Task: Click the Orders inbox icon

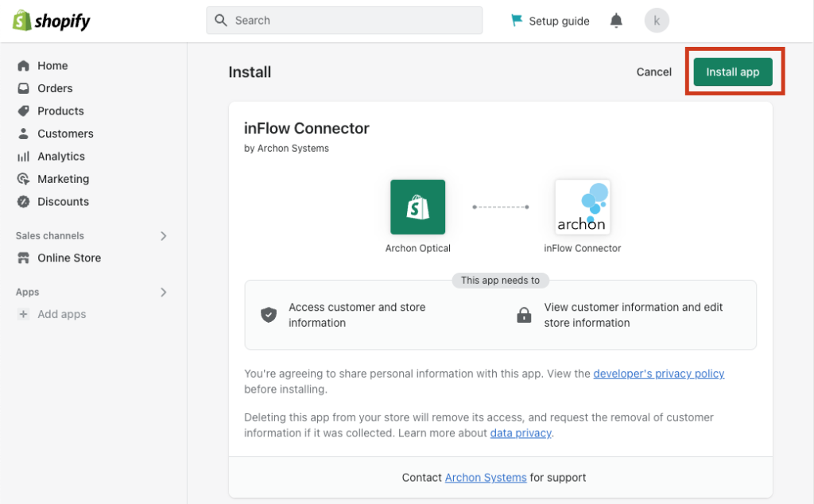Action: (23, 88)
